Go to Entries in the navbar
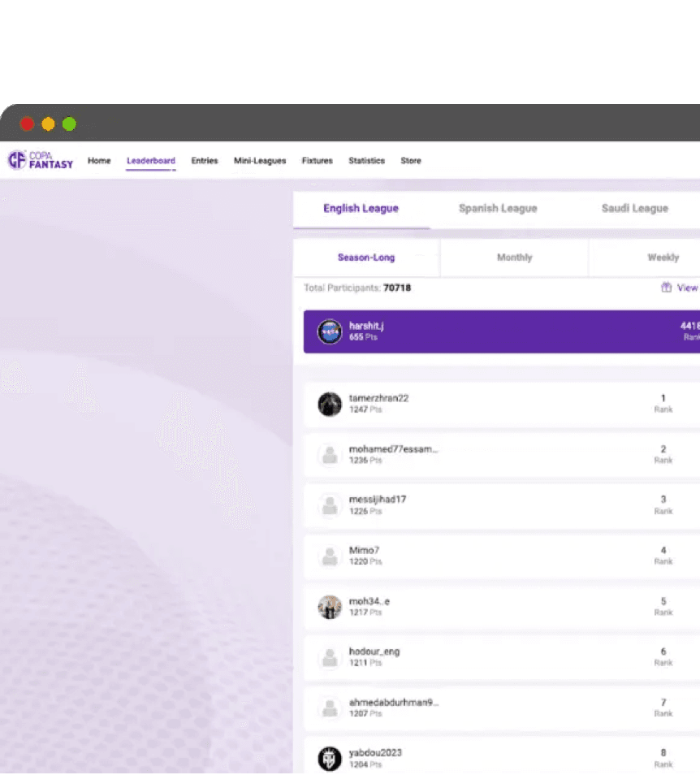Viewport: 700px width, 775px height. pos(205,161)
